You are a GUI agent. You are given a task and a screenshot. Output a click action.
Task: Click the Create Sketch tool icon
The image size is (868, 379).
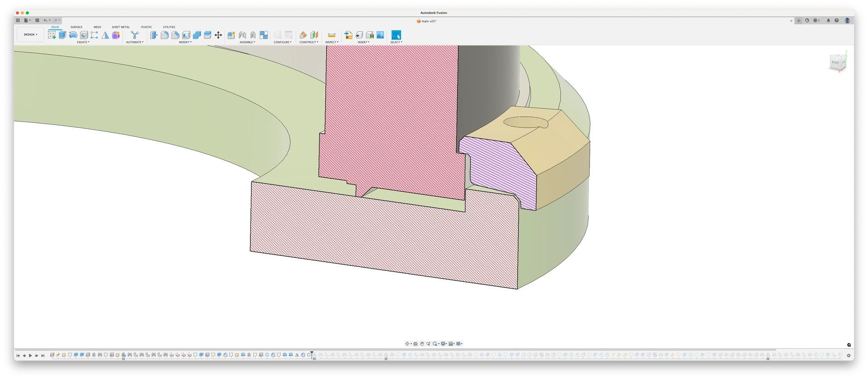52,35
